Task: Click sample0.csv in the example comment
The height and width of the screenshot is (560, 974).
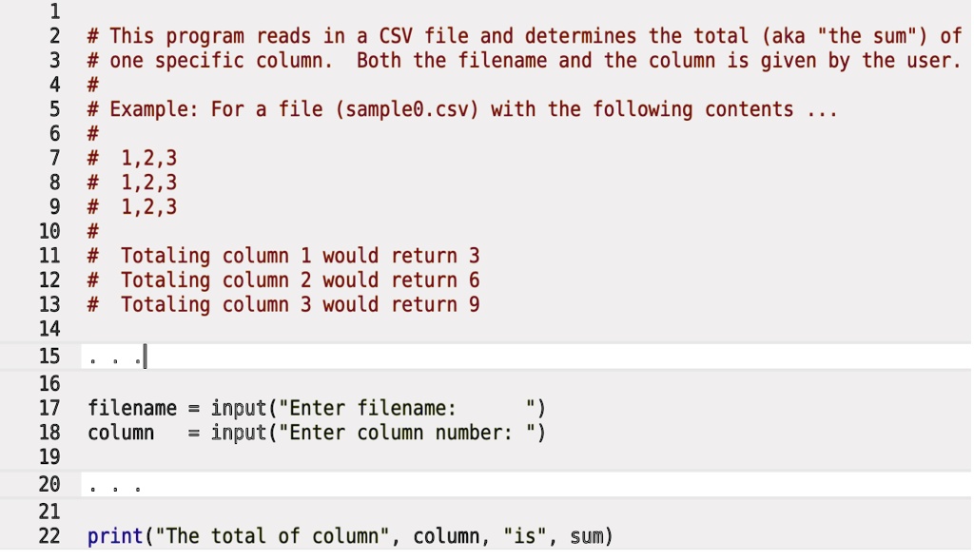Action: coord(407,109)
